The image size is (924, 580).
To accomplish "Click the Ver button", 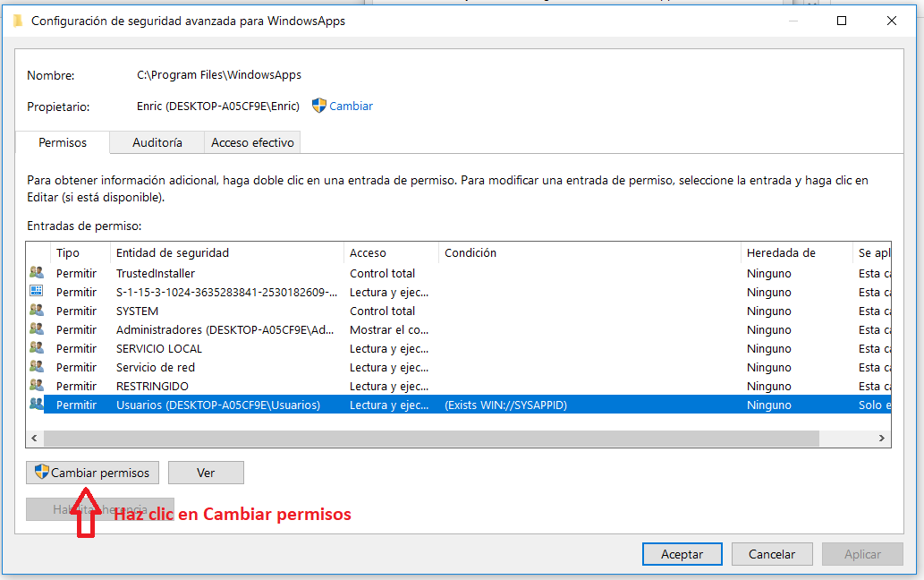I will (207, 473).
